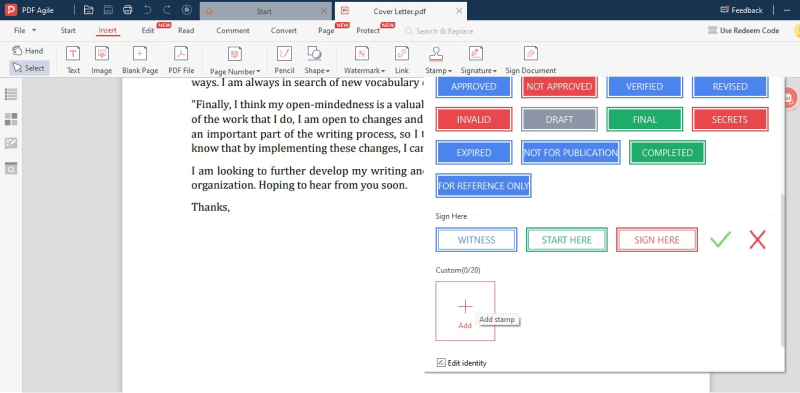Screen dimensions: 800x393
Task: Close the Start document tab
Action: point(324,11)
